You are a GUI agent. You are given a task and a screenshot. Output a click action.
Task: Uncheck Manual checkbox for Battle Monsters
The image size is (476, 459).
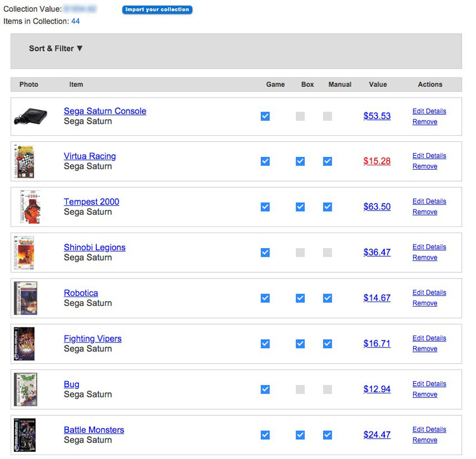point(327,435)
